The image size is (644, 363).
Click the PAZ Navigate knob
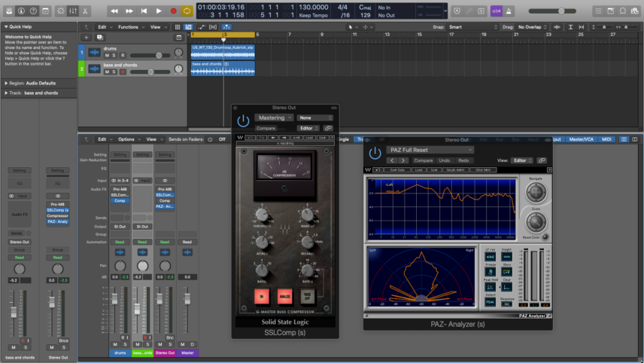point(536,192)
